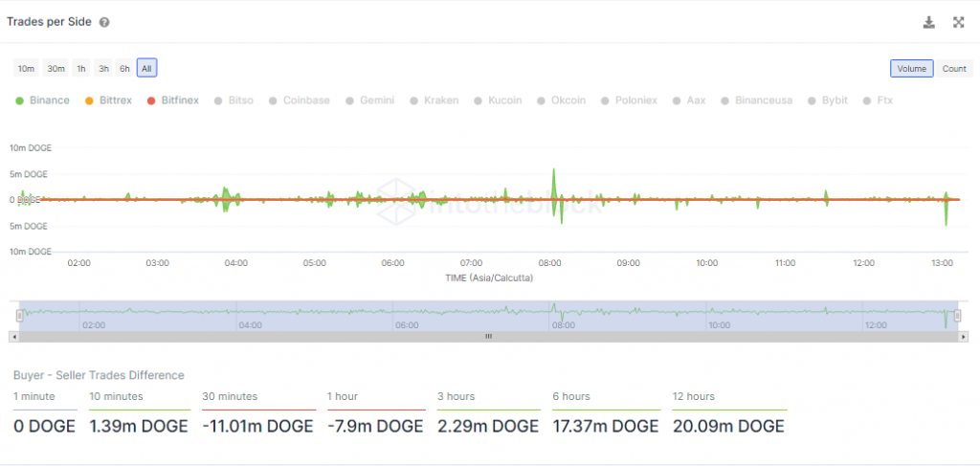Image resolution: width=980 pixels, height=466 pixels.
Task: Toggle the Binance series in legend
Action: 42,100
